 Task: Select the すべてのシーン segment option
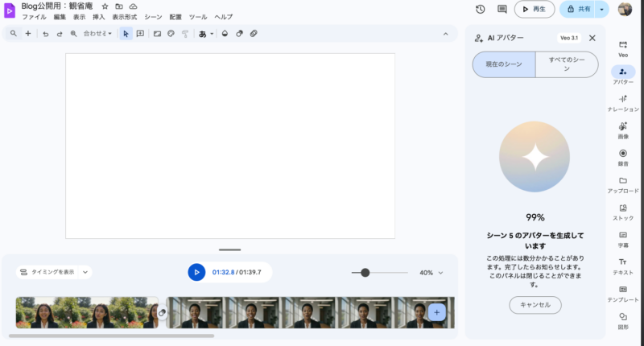567,64
